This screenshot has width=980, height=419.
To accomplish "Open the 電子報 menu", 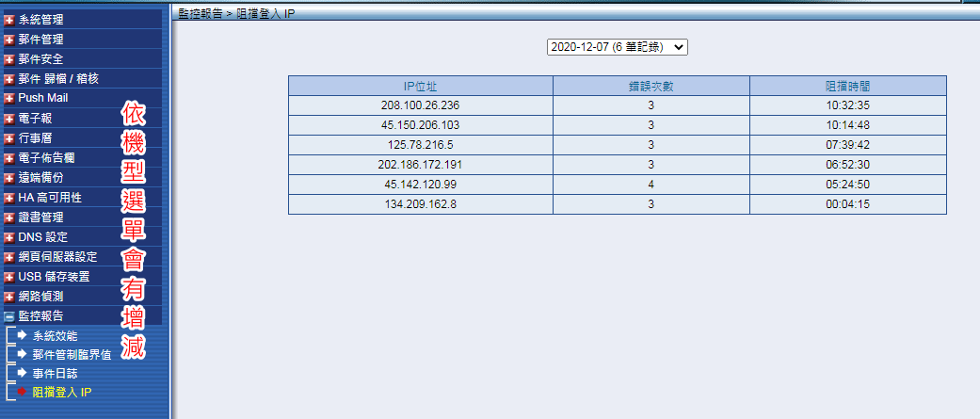I will point(34,118).
